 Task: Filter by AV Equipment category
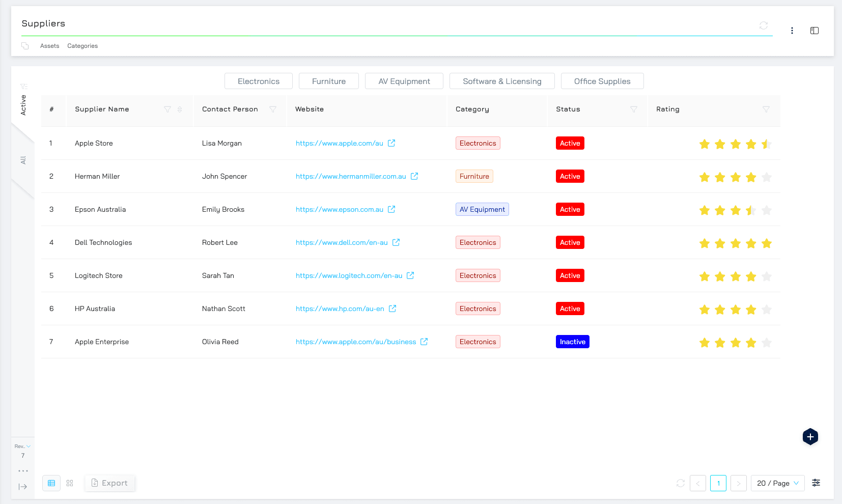404,81
